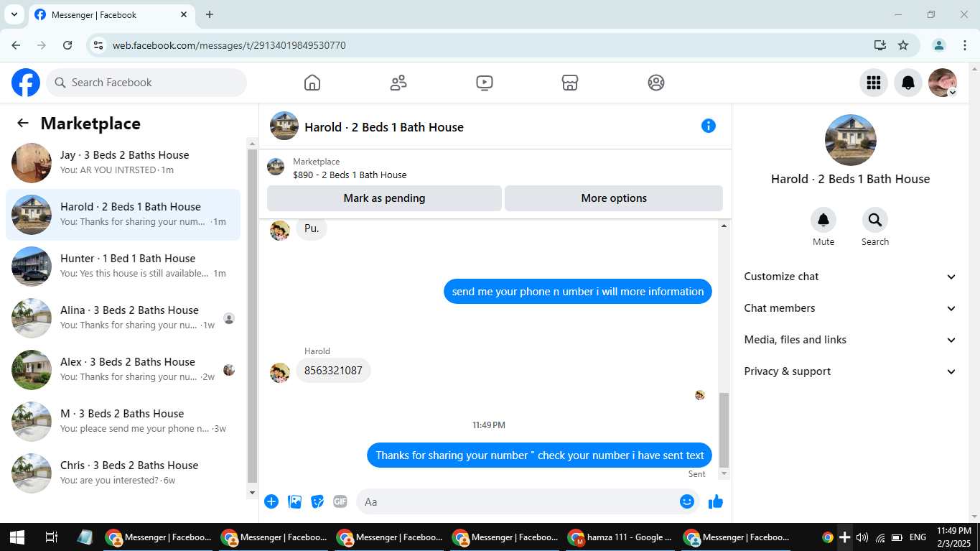Open the Chrome profile icon
This screenshot has height=551, width=980.
click(x=939, y=45)
